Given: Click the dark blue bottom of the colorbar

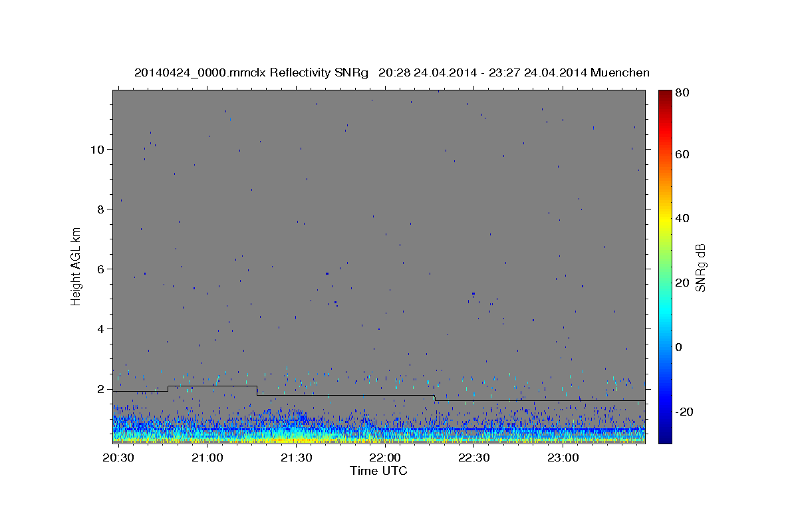Looking at the screenshot, I should [x=665, y=438].
